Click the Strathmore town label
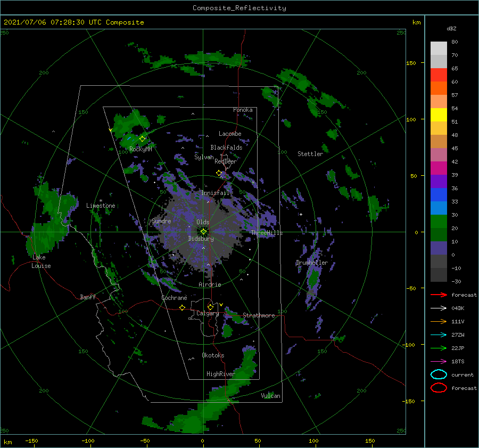The width and height of the screenshot is (479, 448). [x=259, y=315]
